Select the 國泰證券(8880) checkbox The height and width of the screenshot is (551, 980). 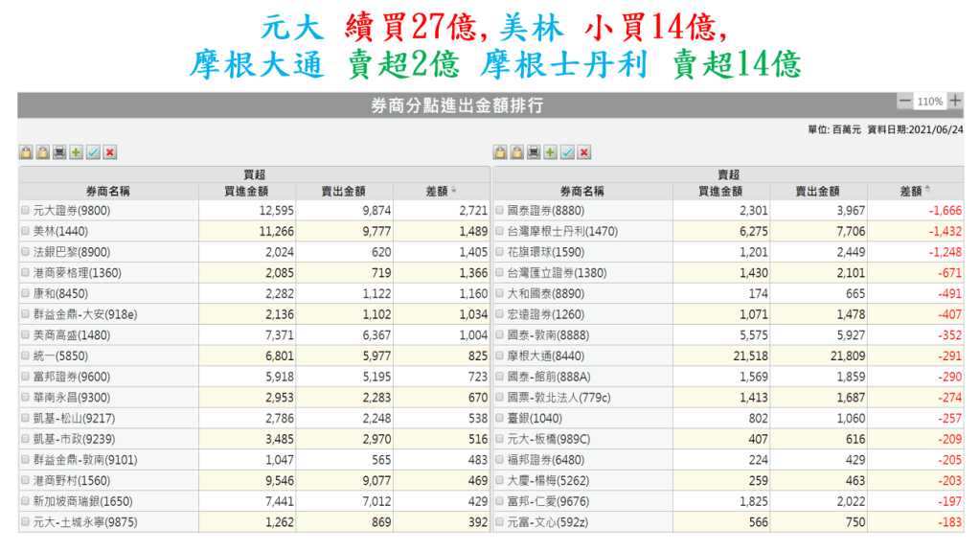pos(500,210)
